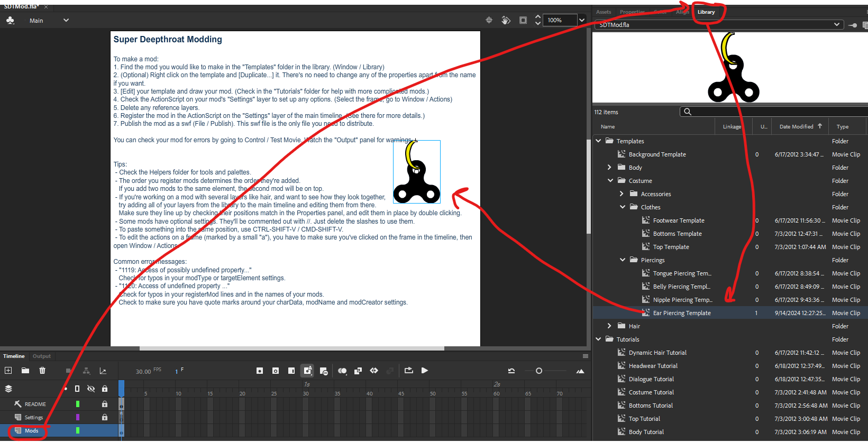Select Top Template in library

click(x=671, y=247)
